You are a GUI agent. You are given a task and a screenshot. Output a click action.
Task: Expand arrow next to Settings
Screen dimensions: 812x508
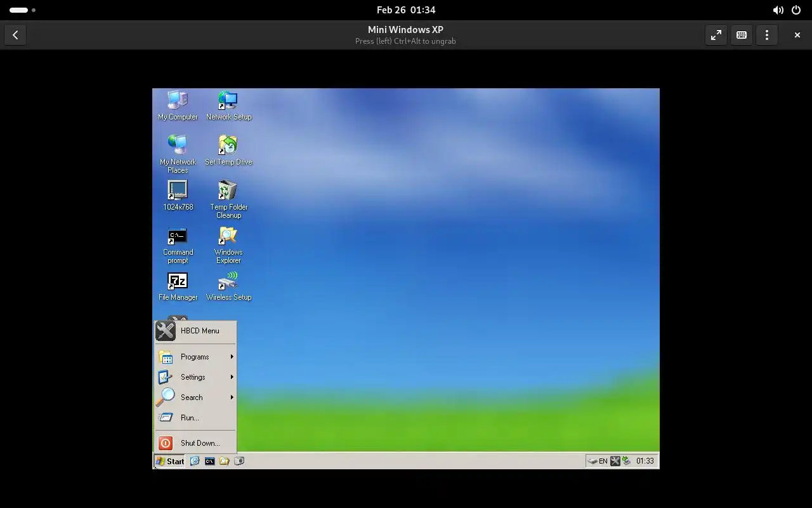(232, 377)
